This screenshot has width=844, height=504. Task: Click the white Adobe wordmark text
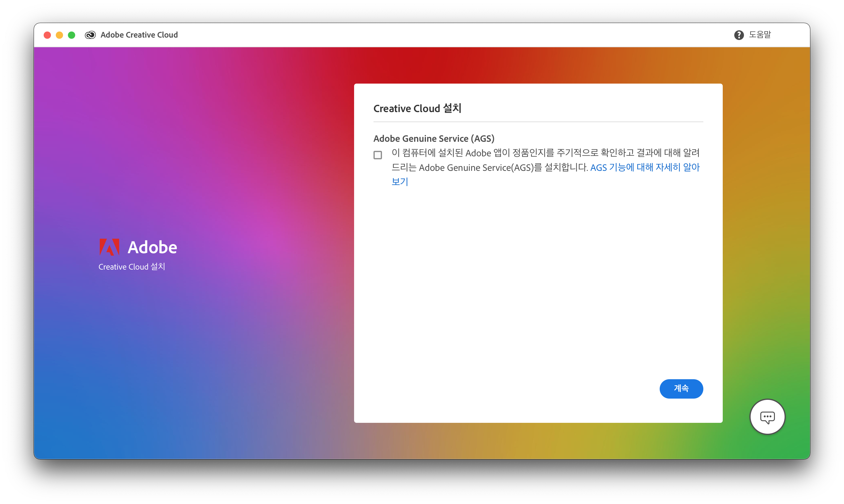[152, 247]
